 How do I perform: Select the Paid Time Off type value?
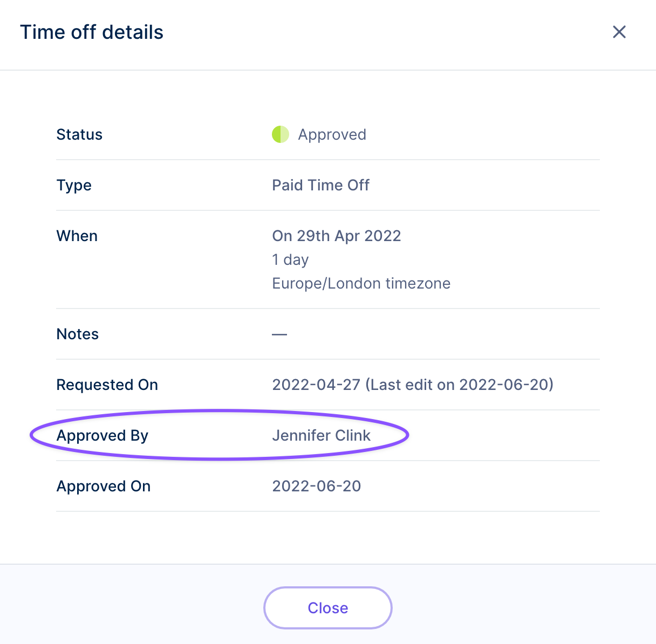click(320, 185)
